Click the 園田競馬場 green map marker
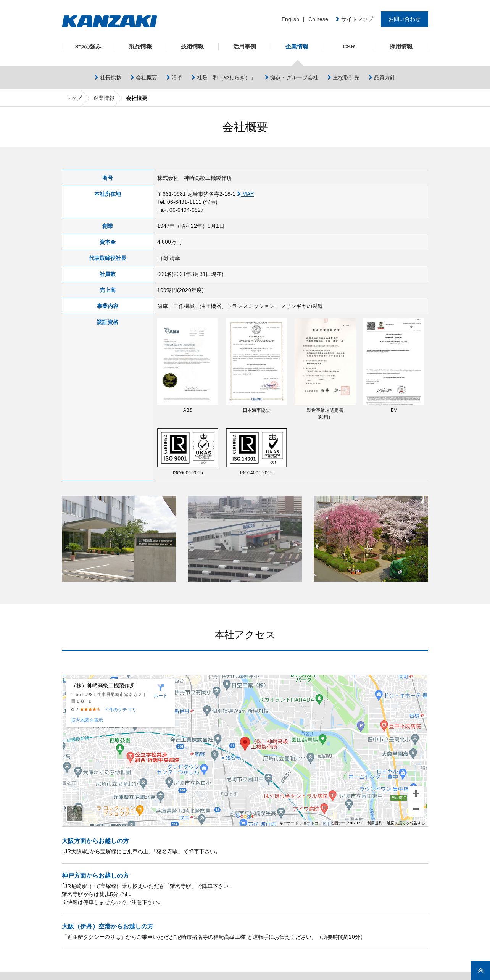This screenshot has width=490, height=980. coord(322,739)
